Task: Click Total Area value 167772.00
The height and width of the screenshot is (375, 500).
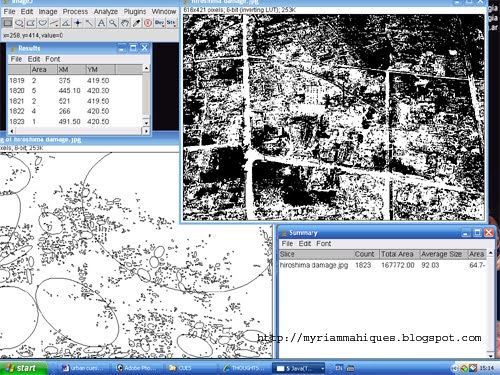Action: [x=398, y=265]
